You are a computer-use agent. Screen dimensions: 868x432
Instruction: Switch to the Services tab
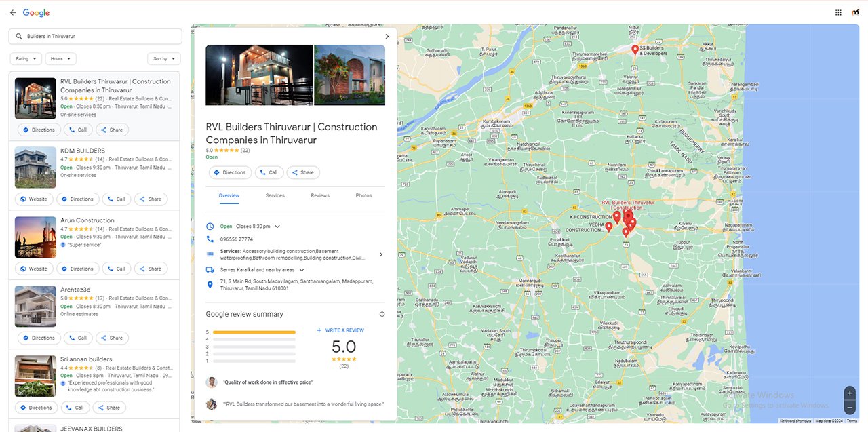pyautogui.click(x=275, y=195)
